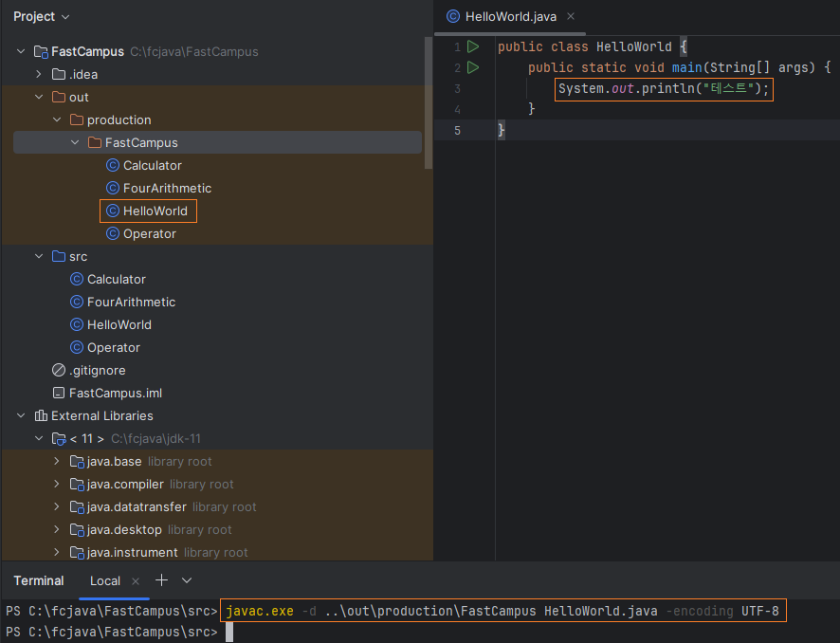Expand the .idea folder

point(39,74)
